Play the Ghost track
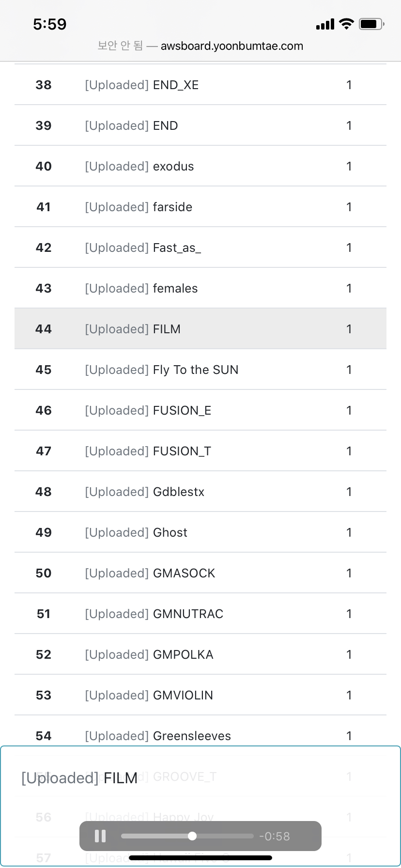The height and width of the screenshot is (868, 401). tap(170, 533)
